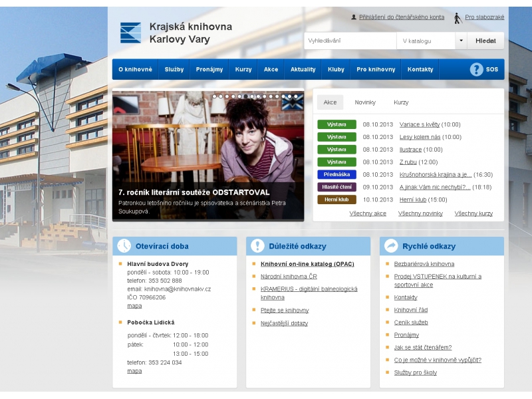This screenshot has height=399, width=532.
Task: Open the Služby navigation menu
Action: pos(174,69)
